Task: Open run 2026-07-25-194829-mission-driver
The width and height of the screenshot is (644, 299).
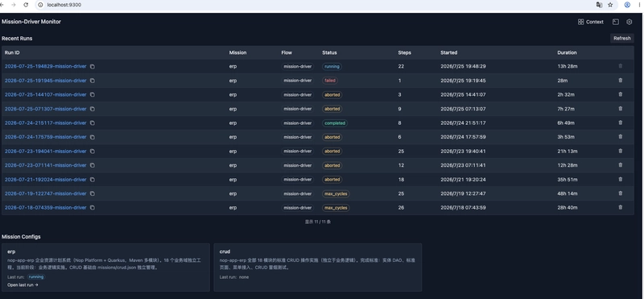Action: point(46,67)
